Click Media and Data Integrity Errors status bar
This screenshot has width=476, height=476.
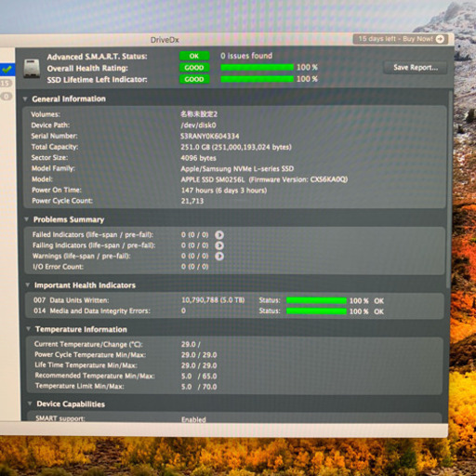tap(316, 311)
